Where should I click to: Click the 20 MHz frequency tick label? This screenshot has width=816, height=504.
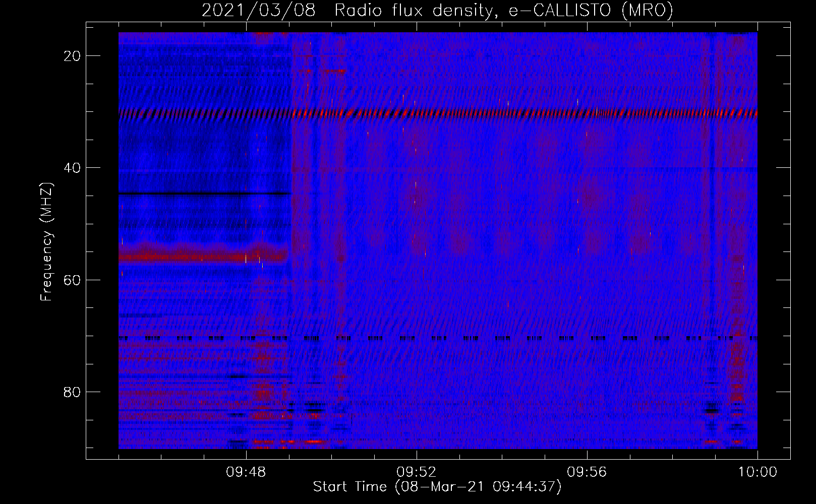(72, 56)
